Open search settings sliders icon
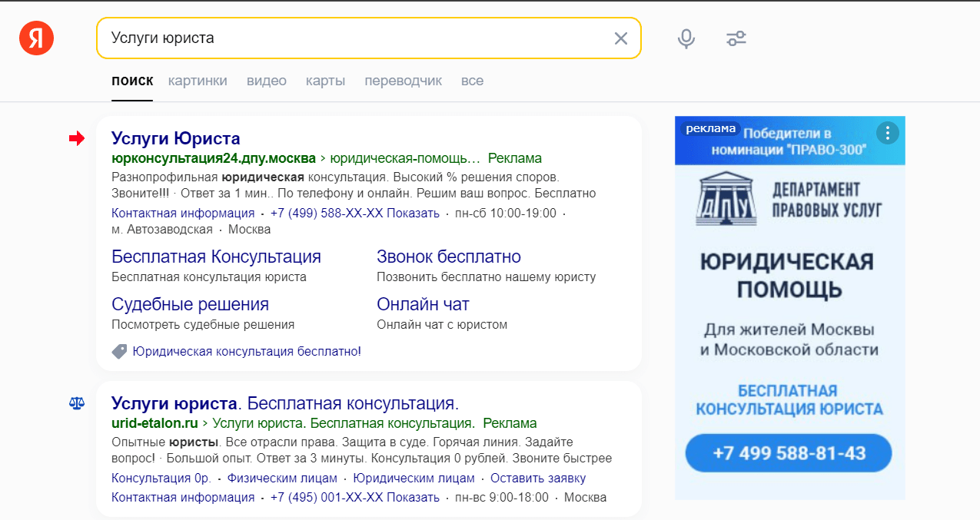The height and width of the screenshot is (520, 980). (x=736, y=38)
